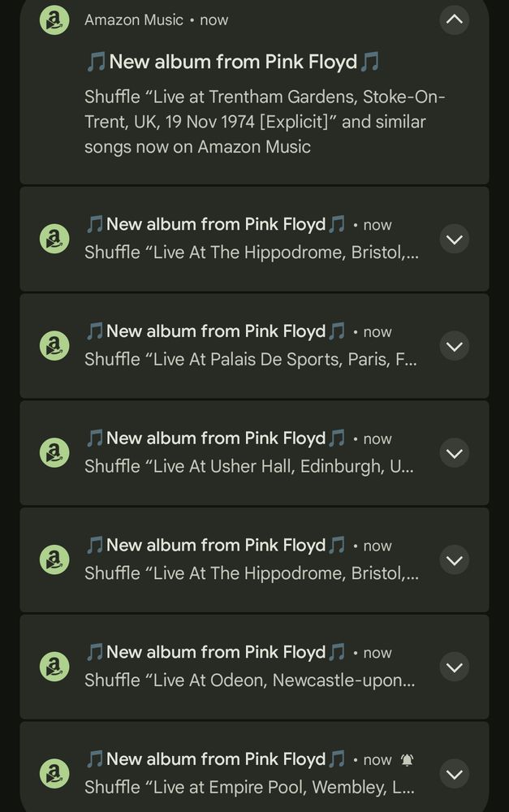Tap the Amazon Music icon beside the Hippodrome Bristol notification
509x812 pixels.
(54, 239)
